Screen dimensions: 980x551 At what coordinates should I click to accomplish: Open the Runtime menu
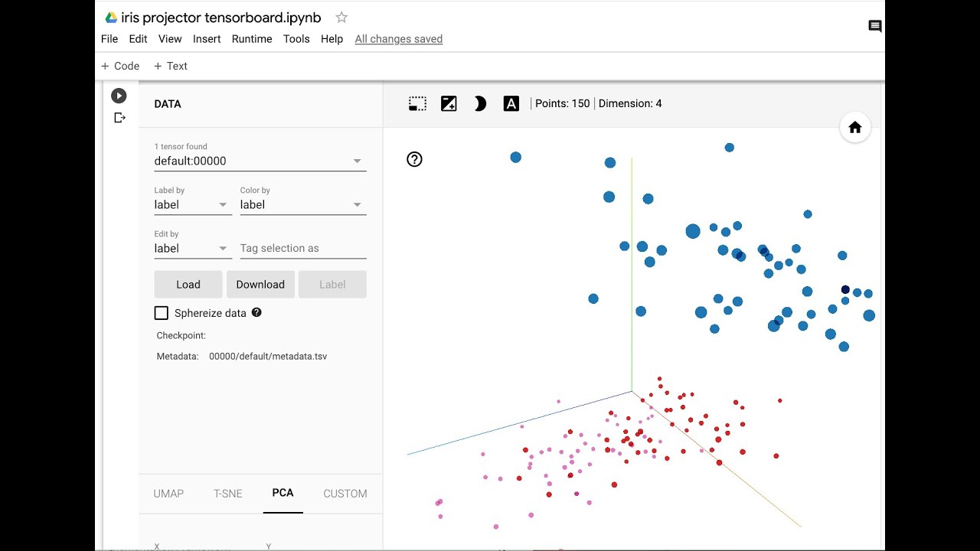tap(252, 39)
